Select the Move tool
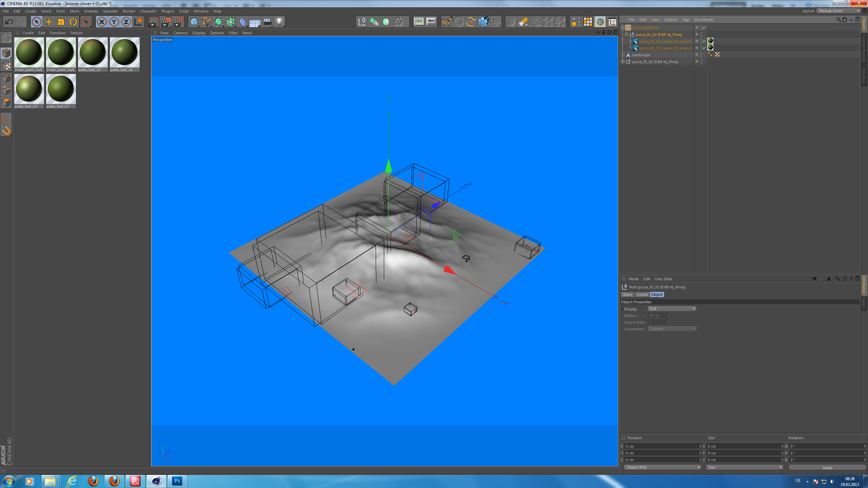The width and height of the screenshot is (868, 488). 49,22
